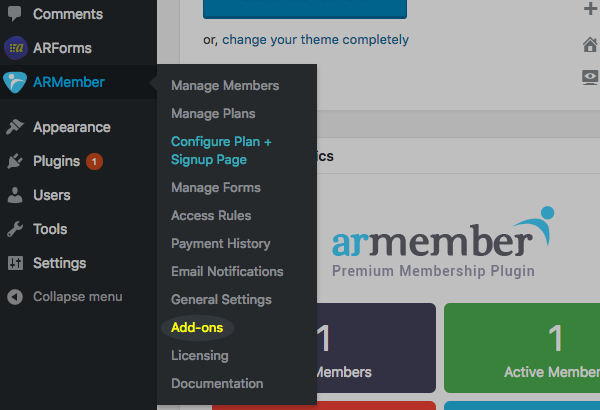Open Manage Members submenu item
Image resolution: width=600 pixels, height=410 pixels.
[225, 86]
